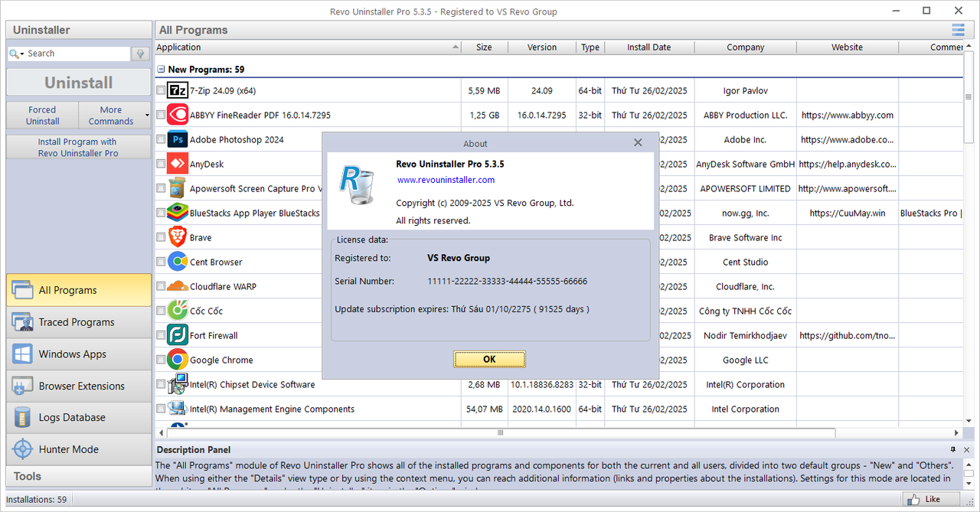Close the Description Panel
The width and height of the screenshot is (980, 512).
[x=968, y=449]
